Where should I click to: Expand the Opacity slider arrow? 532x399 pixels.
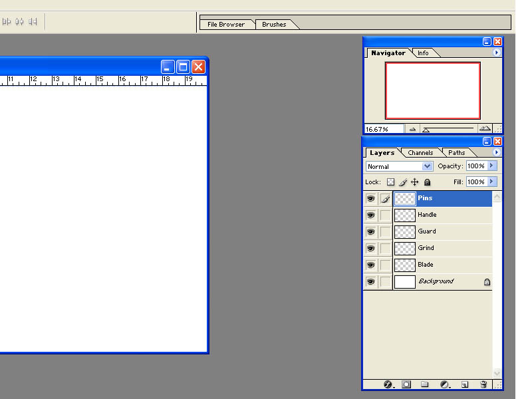(491, 166)
